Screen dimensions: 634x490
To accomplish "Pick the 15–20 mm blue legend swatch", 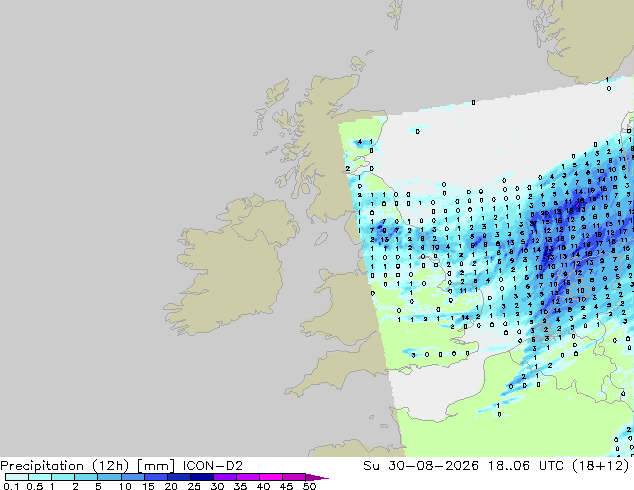I will tap(156, 477).
